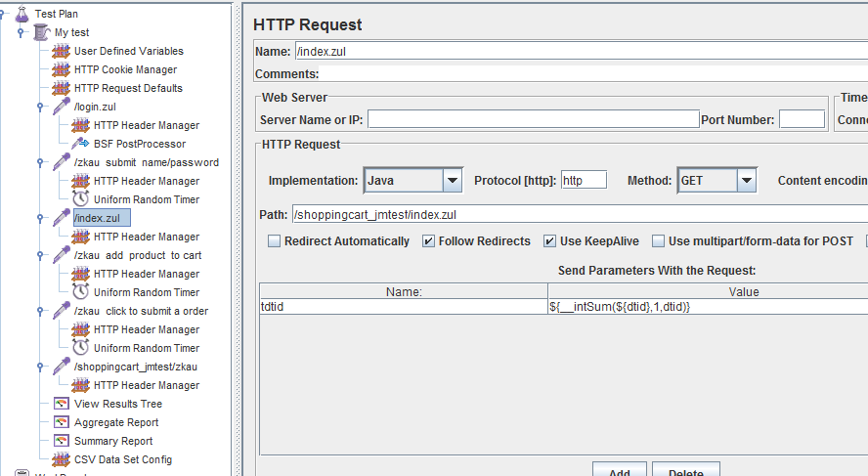
Task: Click the HTTP Header Manager icon under /login.zul
Action: pyautogui.click(x=80, y=125)
